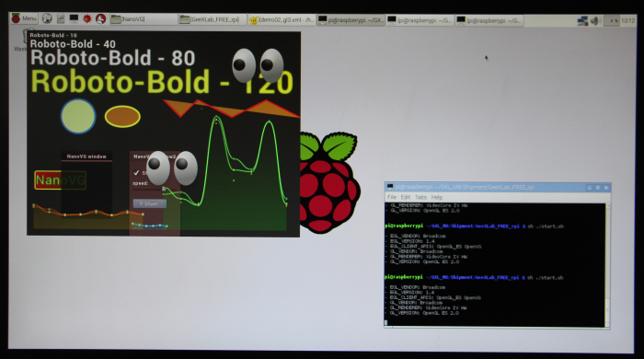
Task: Open the Tabs menu in terminal
Action: (420, 197)
